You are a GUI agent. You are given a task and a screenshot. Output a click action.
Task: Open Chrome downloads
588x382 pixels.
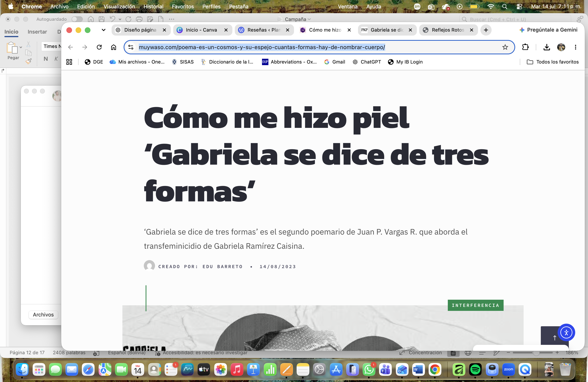click(x=547, y=47)
